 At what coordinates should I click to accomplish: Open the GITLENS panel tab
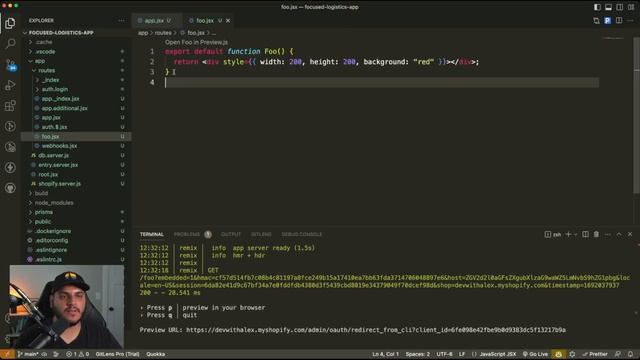pyautogui.click(x=261, y=234)
